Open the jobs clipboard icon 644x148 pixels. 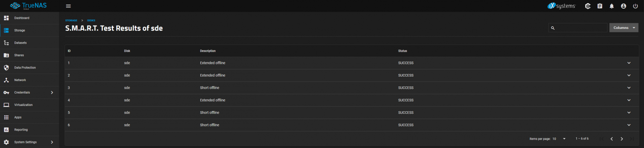pyautogui.click(x=600, y=6)
